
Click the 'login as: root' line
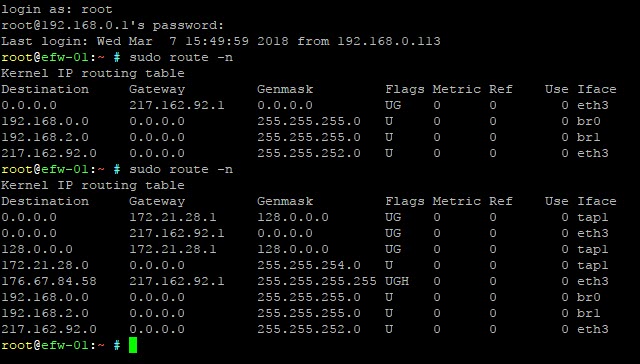tap(57, 9)
